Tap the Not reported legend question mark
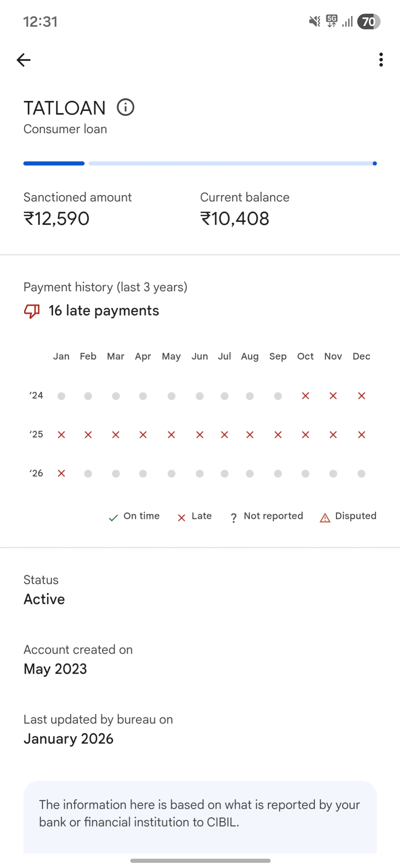This screenshot has width=401, height=868. click(x=234, y=517)
